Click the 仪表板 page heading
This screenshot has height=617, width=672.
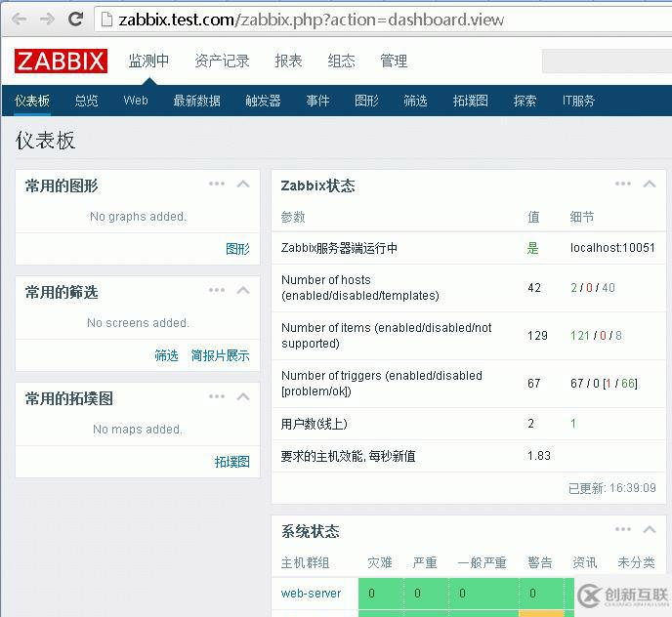[x=46, y=141]
